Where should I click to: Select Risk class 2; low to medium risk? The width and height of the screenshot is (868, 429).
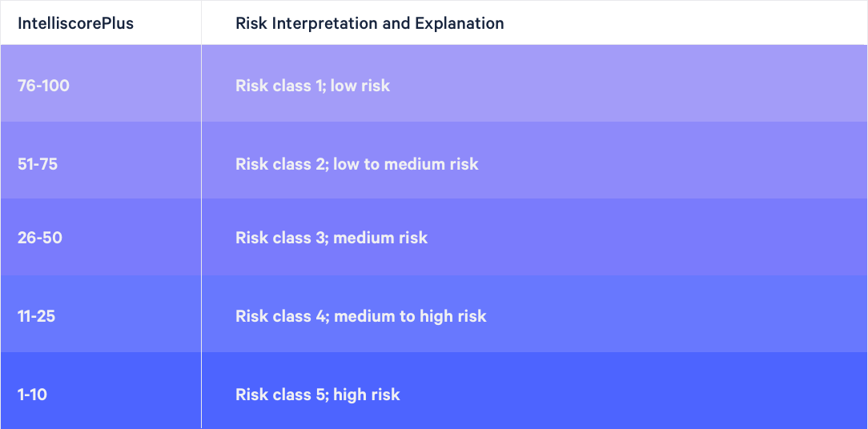point(357,164)
